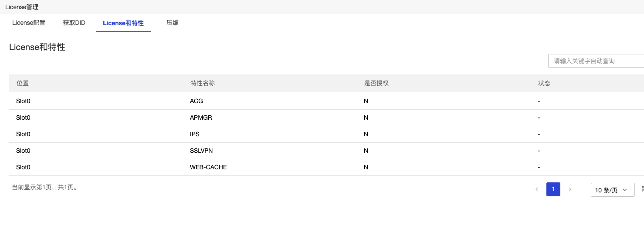Open the 10 条/页 page size dropdown
644x232 pixels.
[x=612, y=190]
